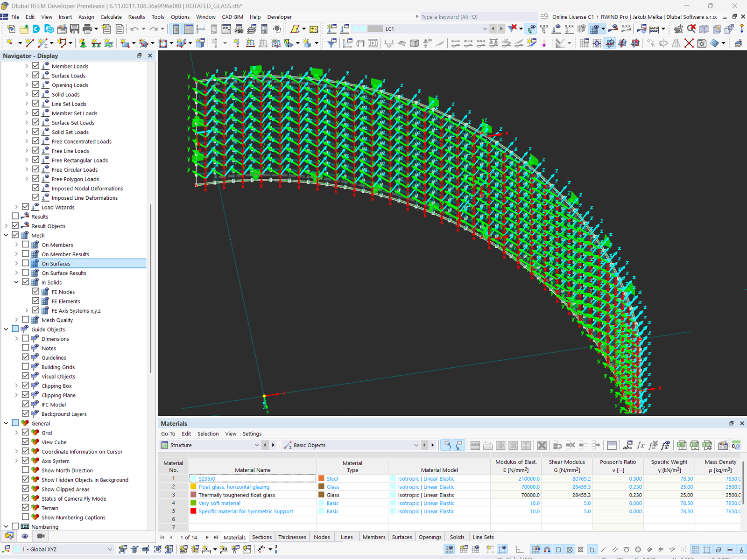Select the S235J0 material name cell
Image resolution: width=747 pixels, height=560 pixels.
coord(253,478)
